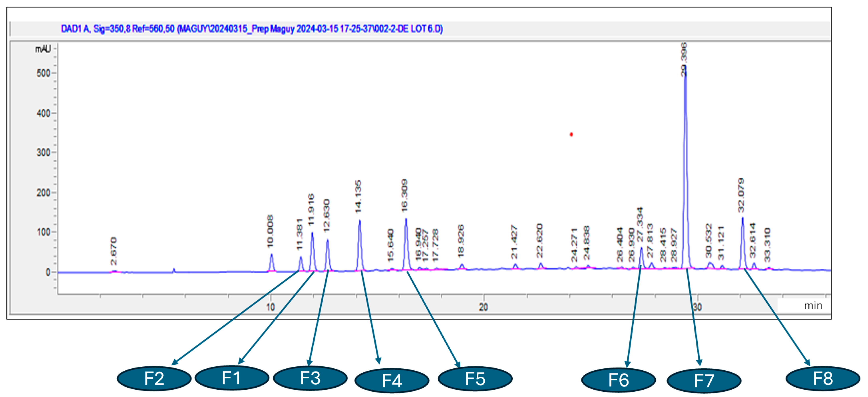Click the red dot marker in chromatogram

571,134
